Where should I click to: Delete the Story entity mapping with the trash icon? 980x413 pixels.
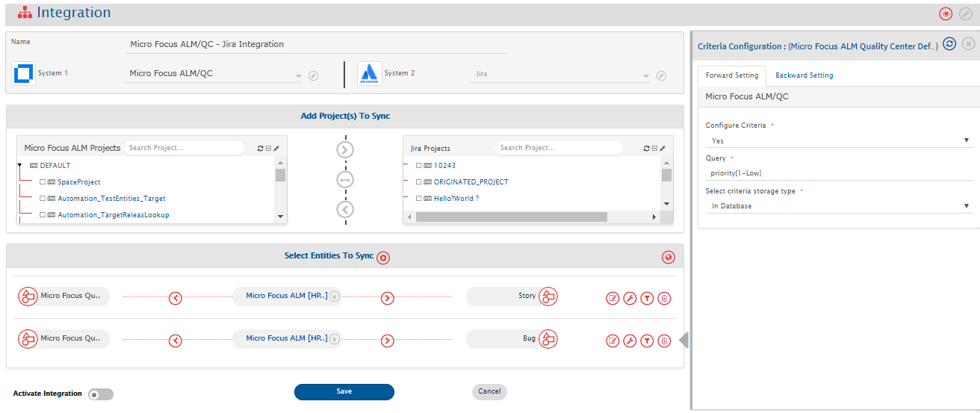[x=664, y=298]
